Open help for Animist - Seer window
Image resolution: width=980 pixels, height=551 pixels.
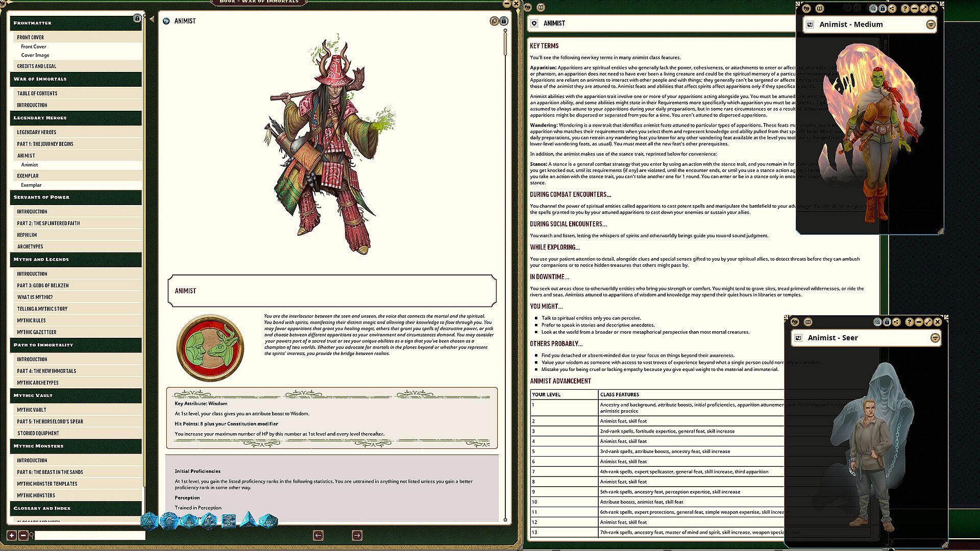pyautogui.click(x=909, y=322)
